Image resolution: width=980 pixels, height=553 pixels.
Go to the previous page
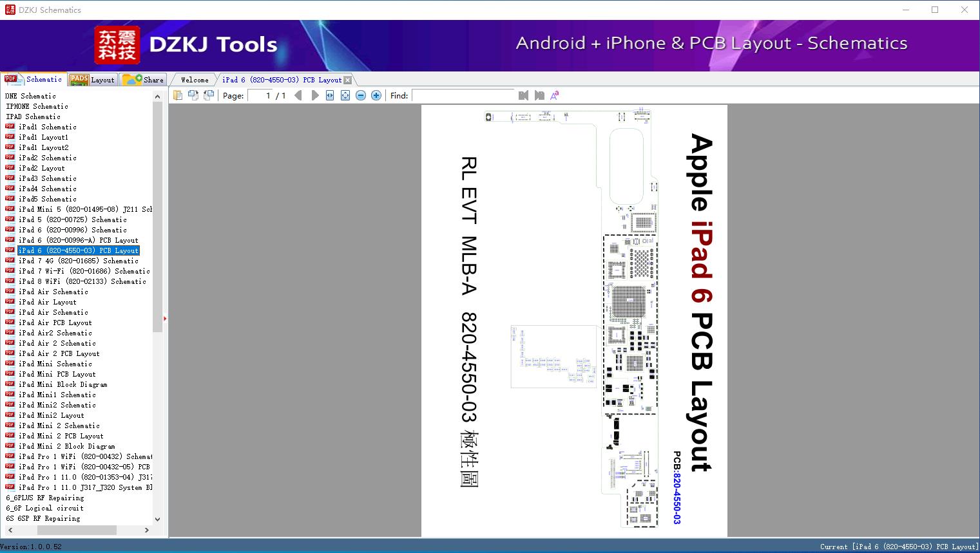[298, 95]
